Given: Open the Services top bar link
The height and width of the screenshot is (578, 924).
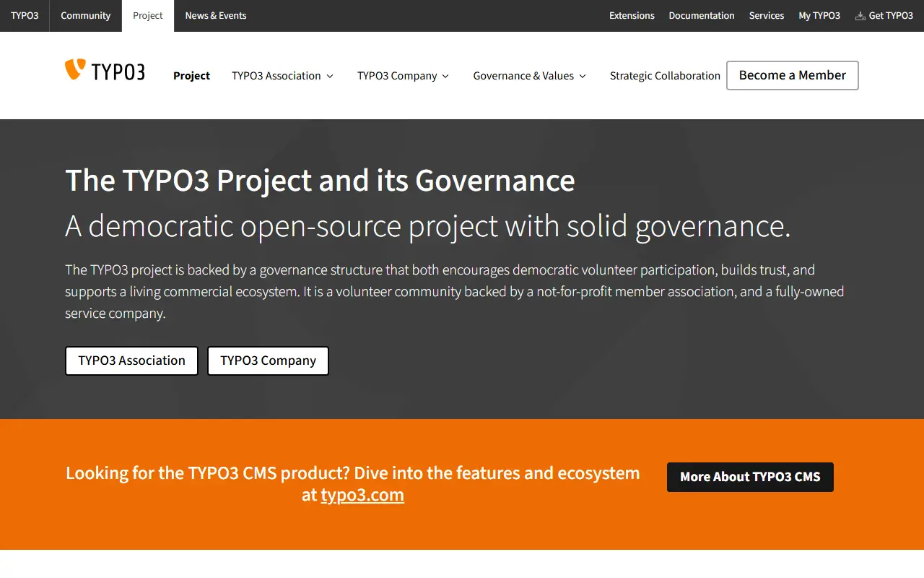Looking at the screenshot, I should click(x=767, y=16).
